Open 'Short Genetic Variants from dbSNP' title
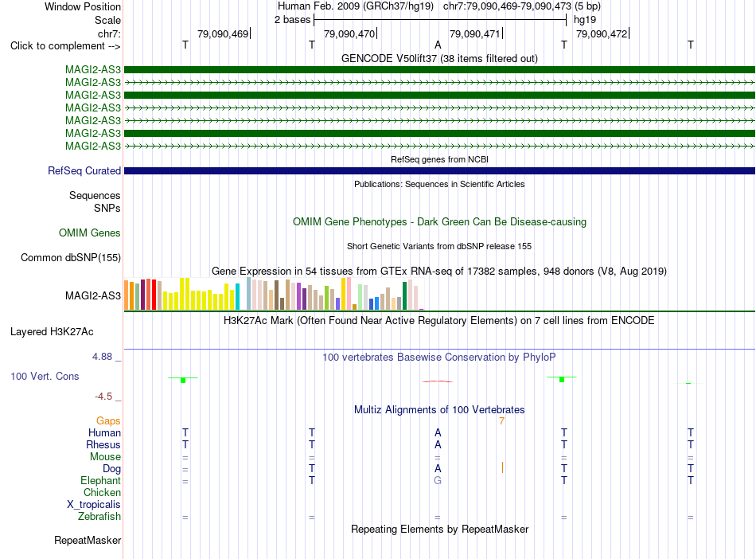Viewport: 756px width, 559px height. [x=439, y=246]
